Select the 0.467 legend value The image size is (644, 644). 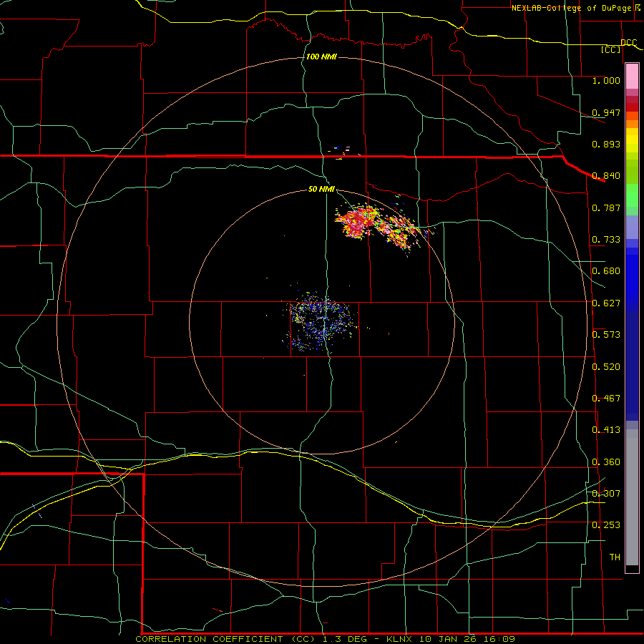click(x=606, y=398)
